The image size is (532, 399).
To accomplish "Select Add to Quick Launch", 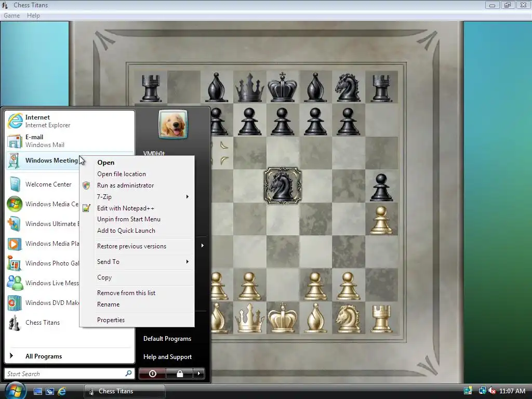I will tap(137, 230).
